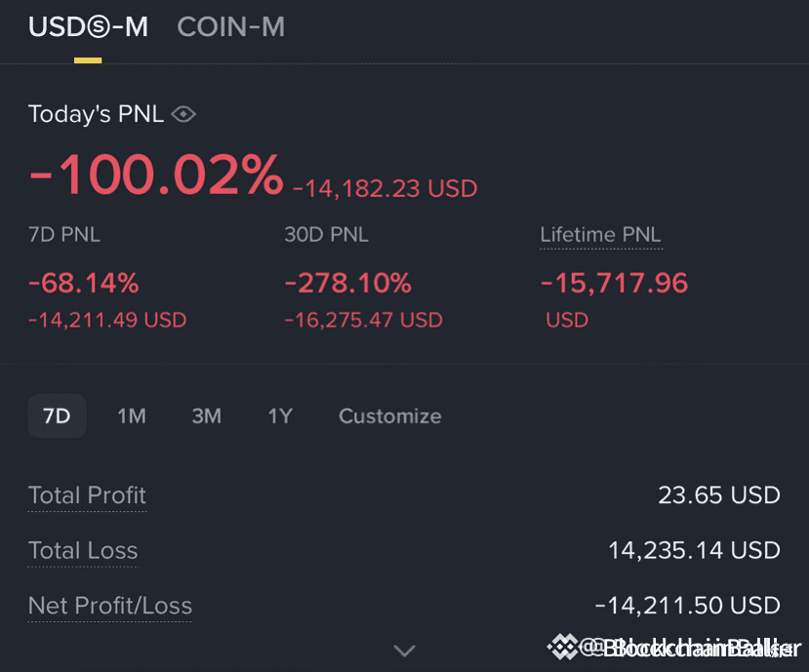Switch to the USDⓈ-M tab
This screenshot has height=672, width=809.
point(88,27)
